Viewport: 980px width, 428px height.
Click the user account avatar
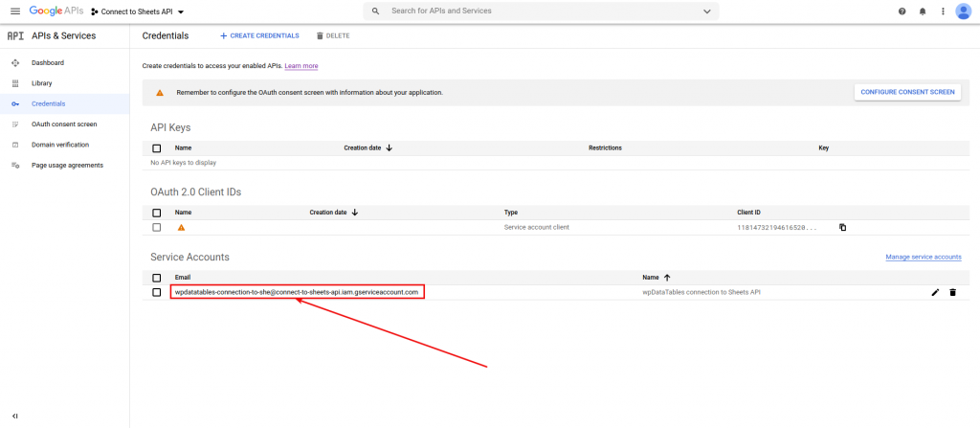coord(964,11)
